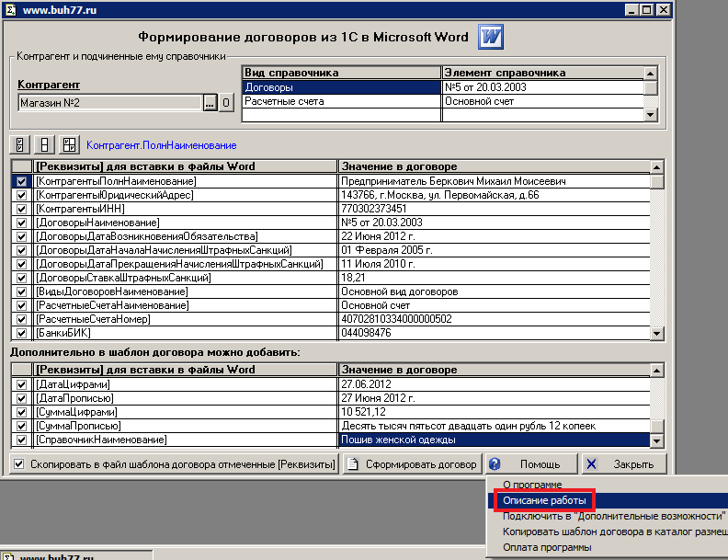The height and width of the screenshot is (560, 728).
Task: Open Контрагент selection with the ellipsis button
Action: [x=210, y=103]
